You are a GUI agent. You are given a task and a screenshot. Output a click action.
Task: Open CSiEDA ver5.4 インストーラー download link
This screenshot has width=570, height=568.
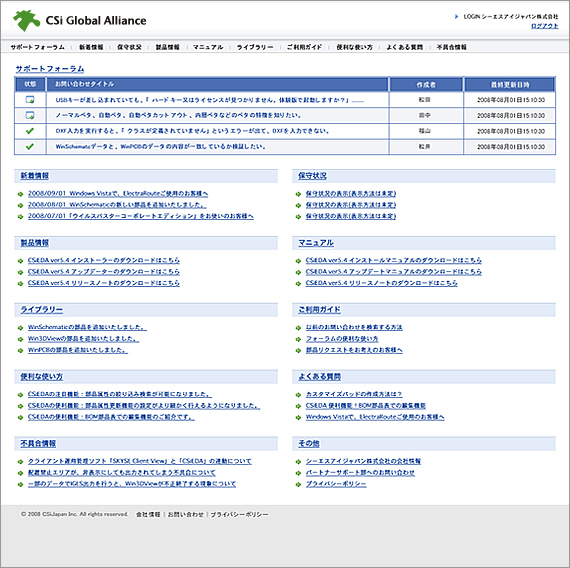coord(104,260)
